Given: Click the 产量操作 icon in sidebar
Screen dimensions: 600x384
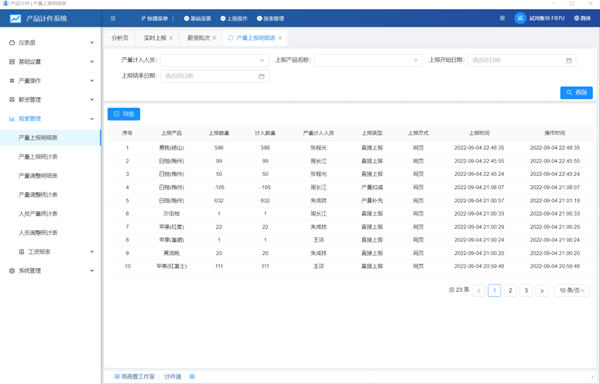Looking at the screenshot, I should point(12,81).
